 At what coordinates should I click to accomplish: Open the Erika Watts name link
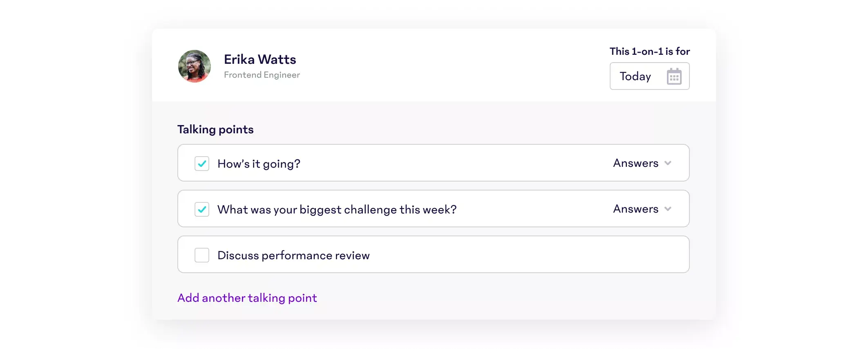pos(260,59)
